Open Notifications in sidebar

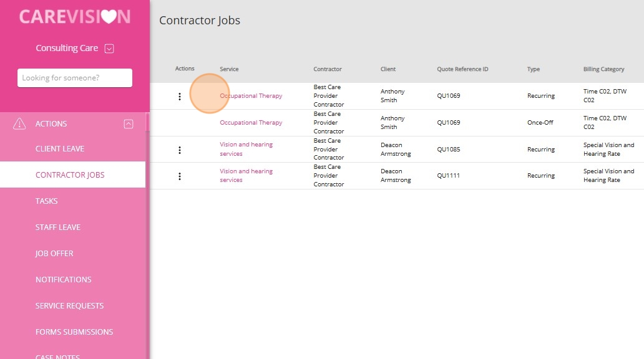[63, 279]
